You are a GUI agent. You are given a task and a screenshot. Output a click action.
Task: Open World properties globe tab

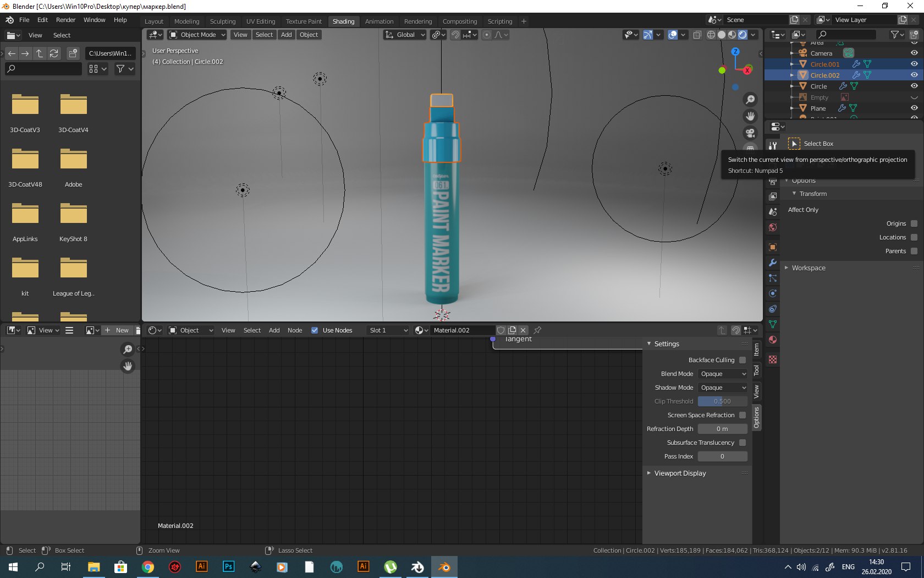pyautogui.click(x=773, y=227)
